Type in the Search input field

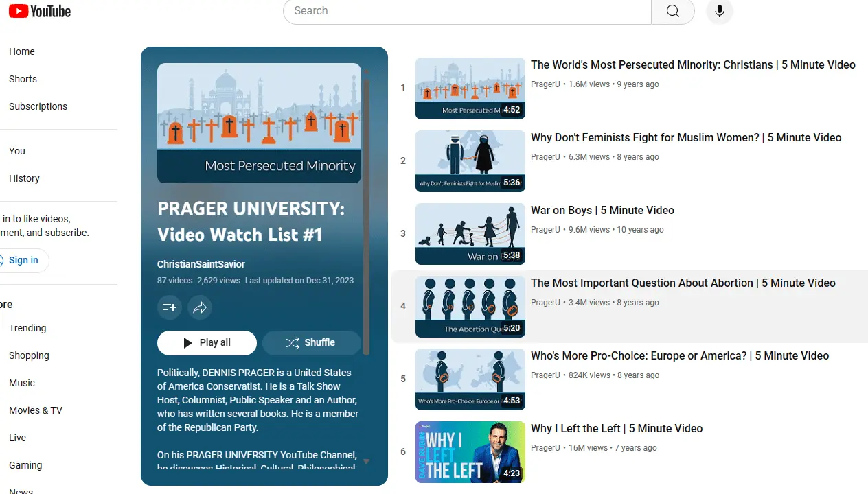click(x=467, y=11)
